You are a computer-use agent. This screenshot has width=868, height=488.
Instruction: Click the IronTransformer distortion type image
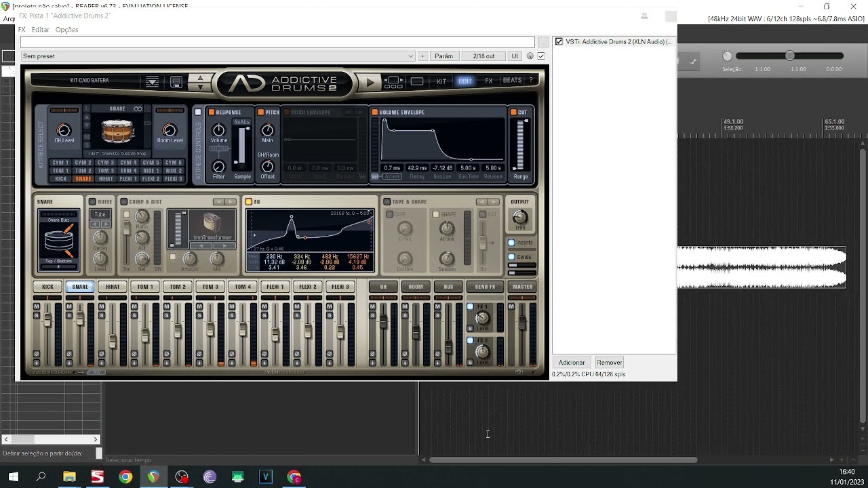click(x=213, y=224)
